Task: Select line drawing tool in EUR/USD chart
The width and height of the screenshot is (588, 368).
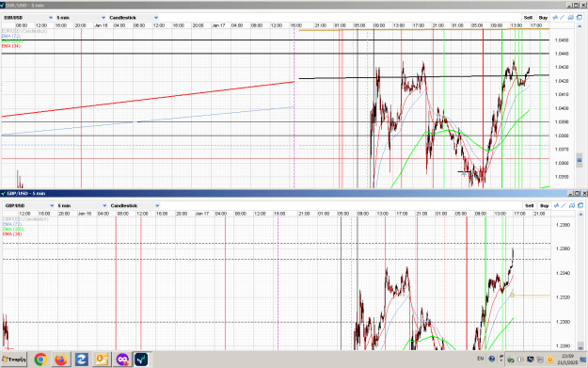Action: coord(563,18)
